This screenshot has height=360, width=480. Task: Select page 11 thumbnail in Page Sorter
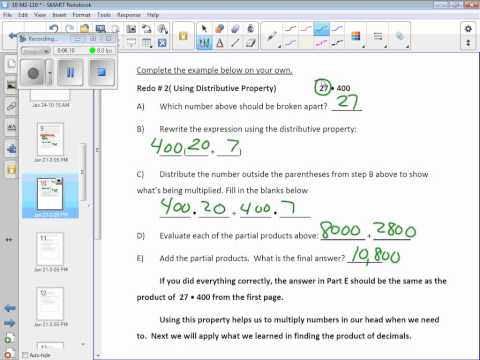[50, 249]
